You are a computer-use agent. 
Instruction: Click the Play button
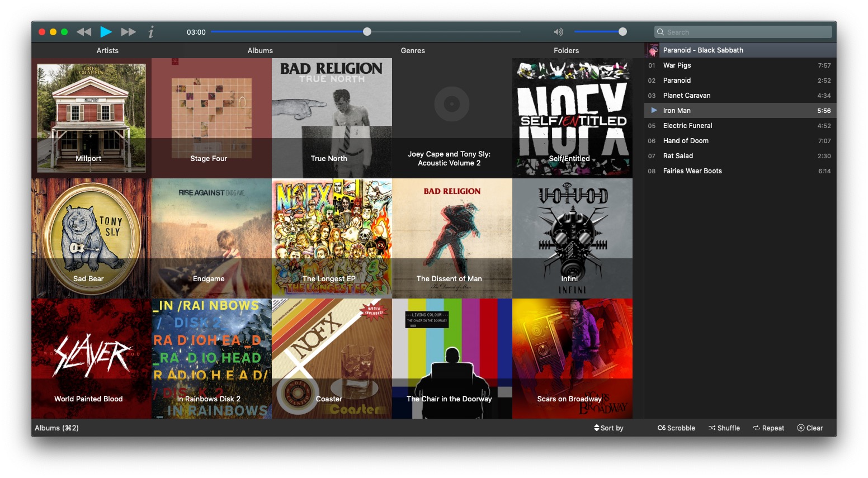point(106,32)
